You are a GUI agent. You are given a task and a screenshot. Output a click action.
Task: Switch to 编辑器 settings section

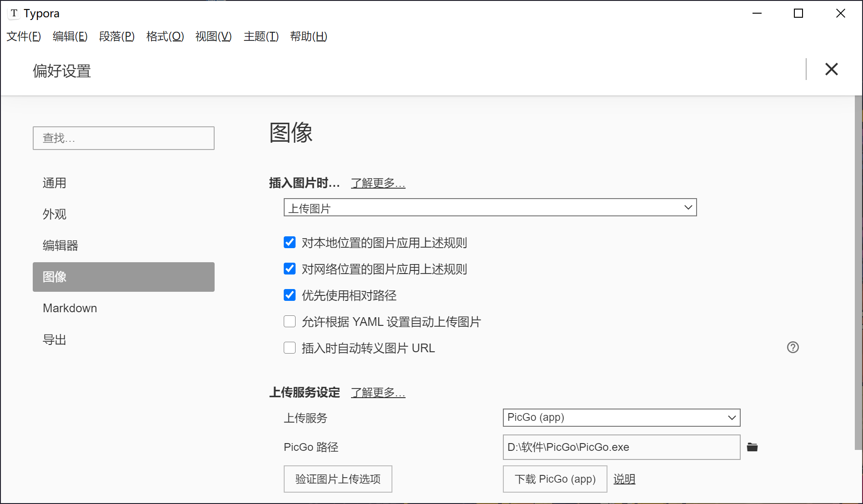(x=60, y=245)
